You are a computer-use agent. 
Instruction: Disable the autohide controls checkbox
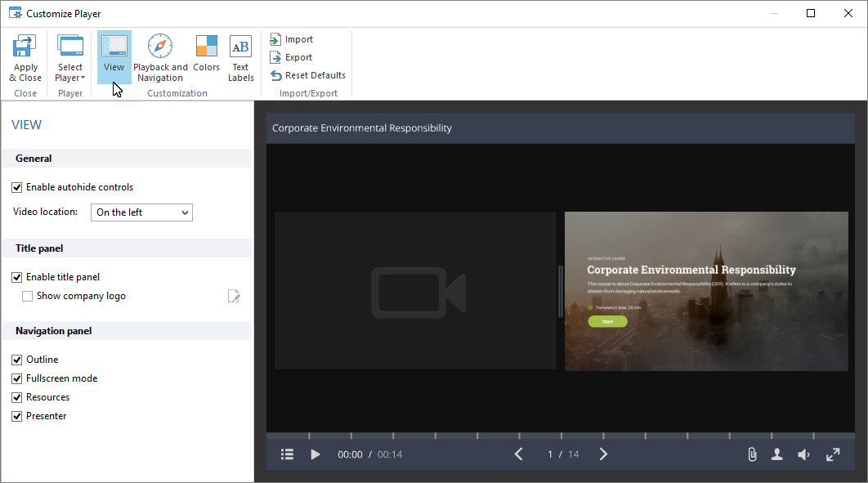pos(17,187)
